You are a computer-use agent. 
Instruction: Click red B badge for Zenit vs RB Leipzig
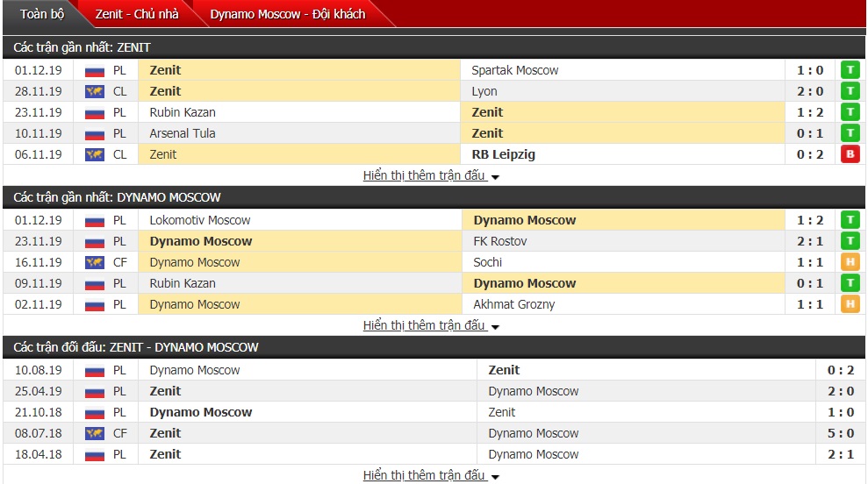click(x=850, y=154)
